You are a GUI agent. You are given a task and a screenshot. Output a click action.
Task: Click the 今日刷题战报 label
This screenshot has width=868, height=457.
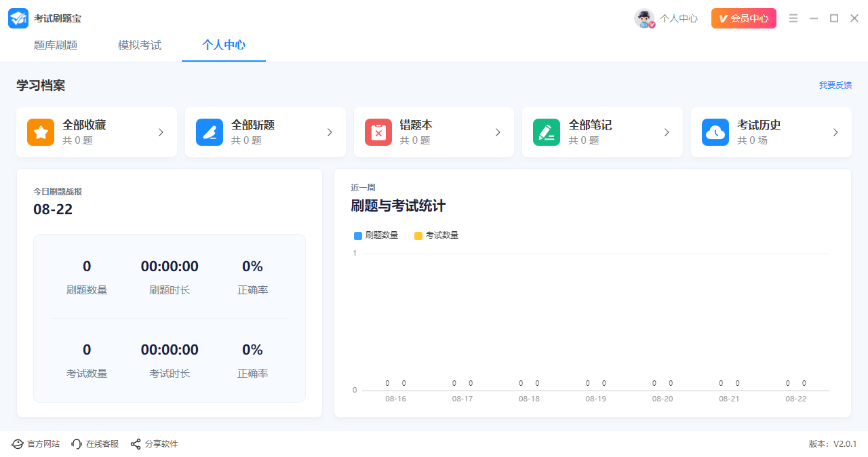[58, 192]
